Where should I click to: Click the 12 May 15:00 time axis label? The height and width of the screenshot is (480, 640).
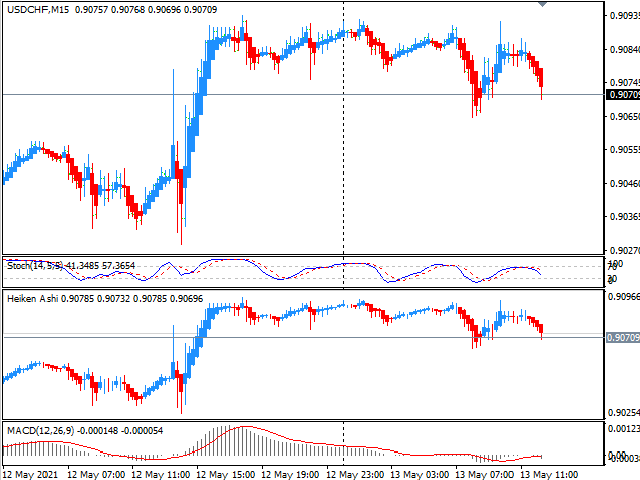pos(225,475)
